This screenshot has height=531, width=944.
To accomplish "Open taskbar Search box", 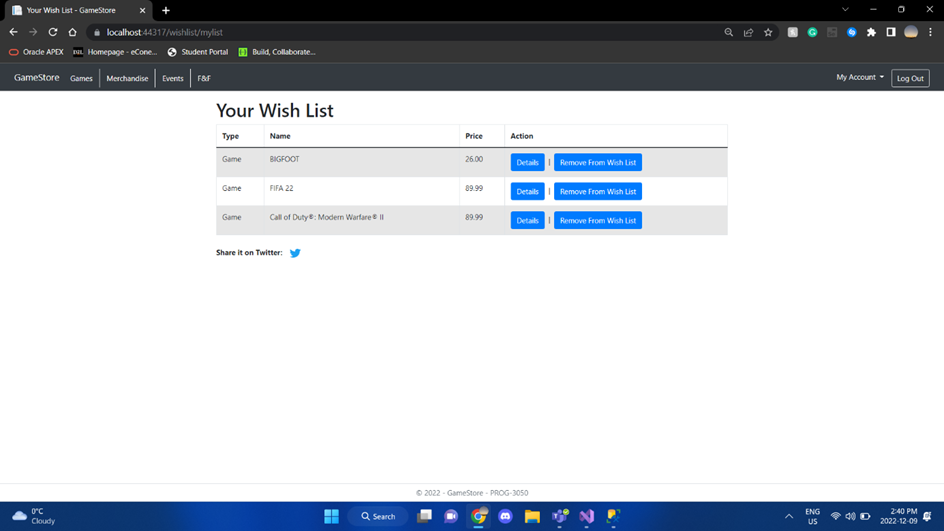I will (x=378, y=517).
